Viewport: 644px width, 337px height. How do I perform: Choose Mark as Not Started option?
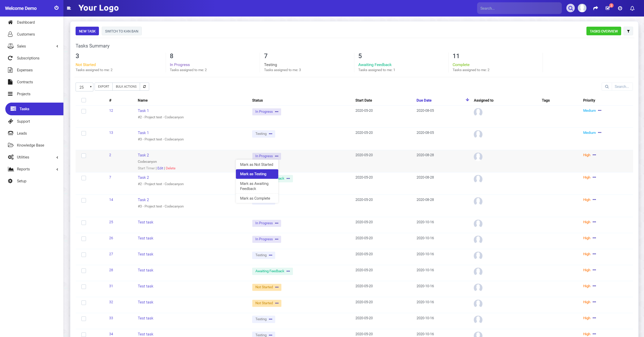click(257, 165)
